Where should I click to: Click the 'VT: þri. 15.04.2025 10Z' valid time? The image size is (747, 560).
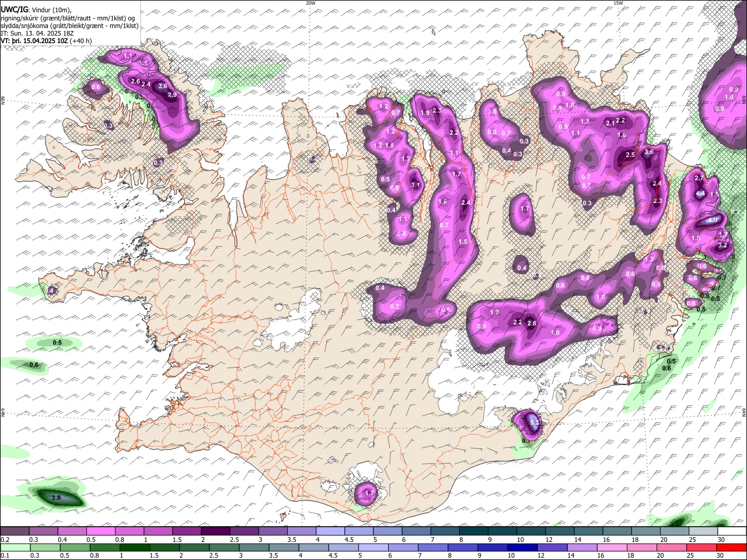34,41
